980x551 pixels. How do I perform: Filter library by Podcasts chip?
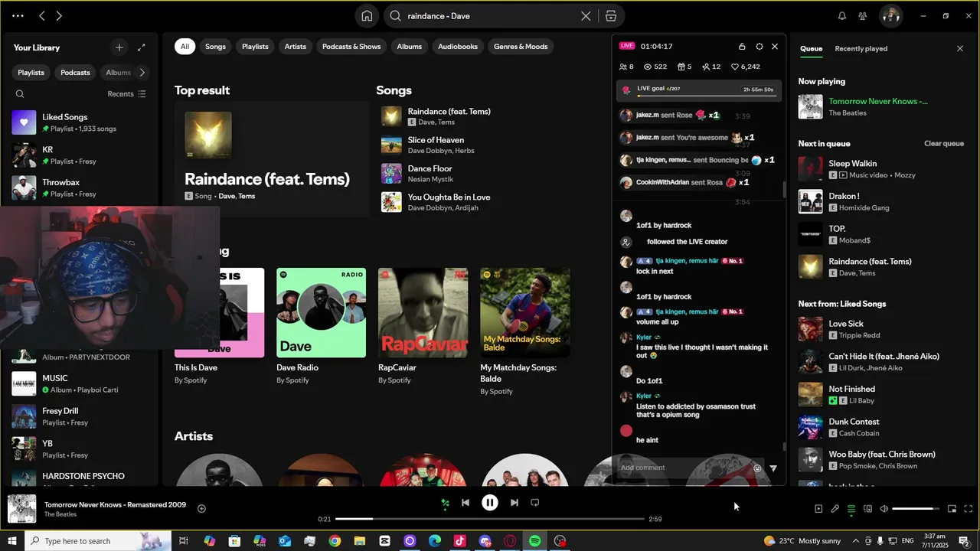(x=75, y=73)
